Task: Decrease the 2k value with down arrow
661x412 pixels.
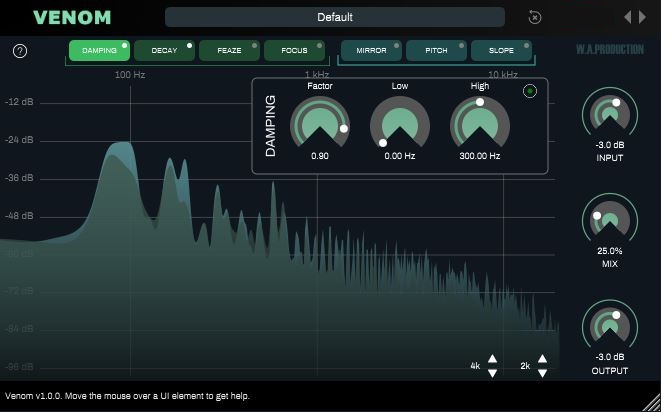Action: pos(542,373)
